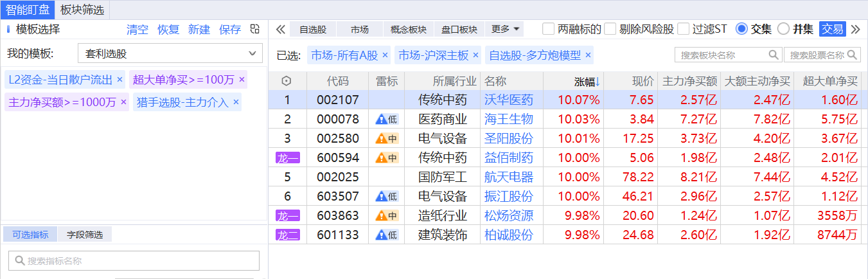Click the template layout icon beside 保存

255,29
